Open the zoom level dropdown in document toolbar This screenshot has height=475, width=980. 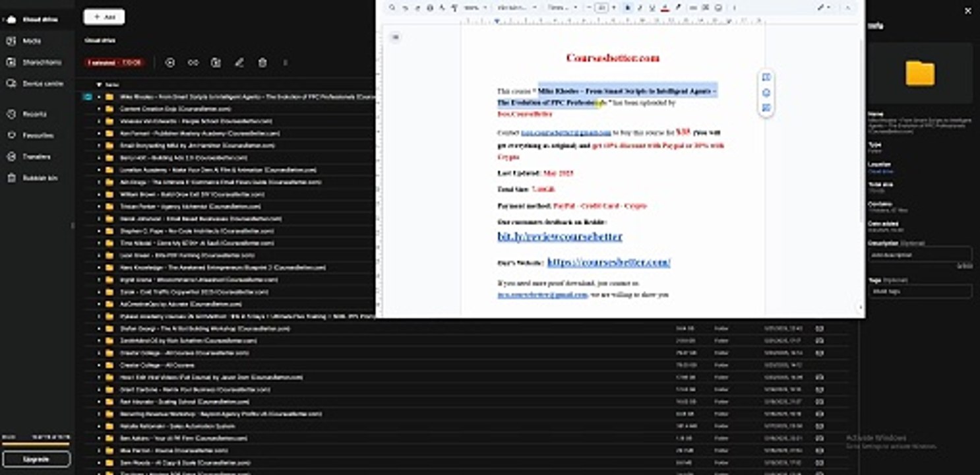point(475,8)
